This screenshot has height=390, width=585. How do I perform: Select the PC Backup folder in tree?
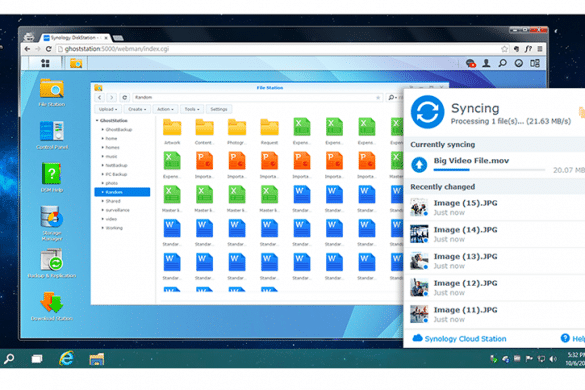[116, 174]
